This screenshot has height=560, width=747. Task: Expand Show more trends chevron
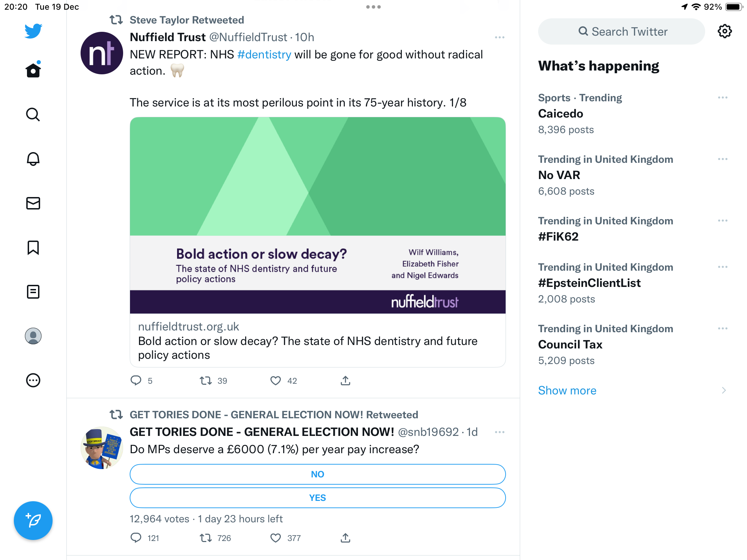pyautogui.click(x=724, y=391)
